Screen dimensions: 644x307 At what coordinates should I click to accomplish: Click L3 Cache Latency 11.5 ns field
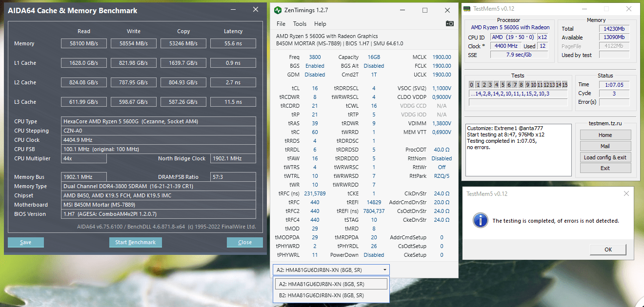pyautogui.click(x=233, y=102)
